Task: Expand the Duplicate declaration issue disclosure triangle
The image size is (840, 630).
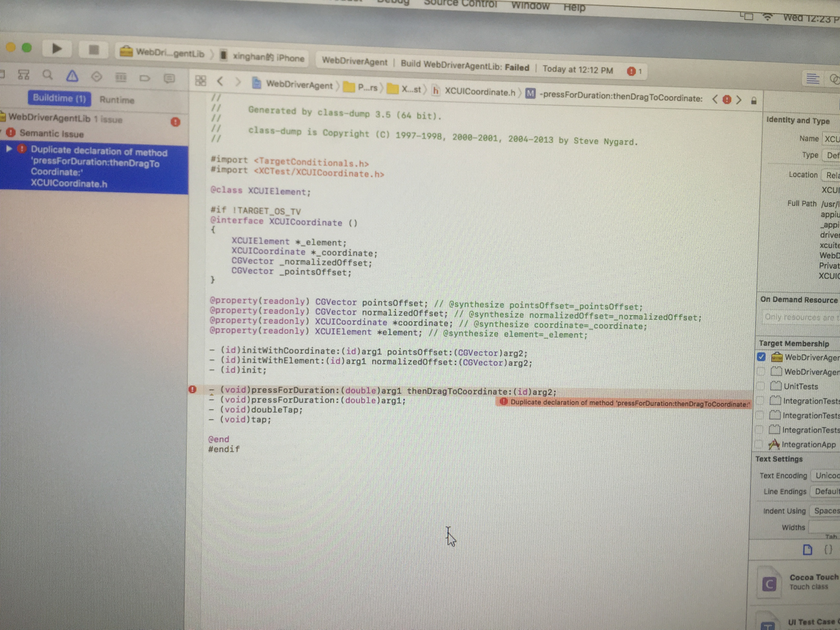Action: pyautogui.click(x=9, y=149)
